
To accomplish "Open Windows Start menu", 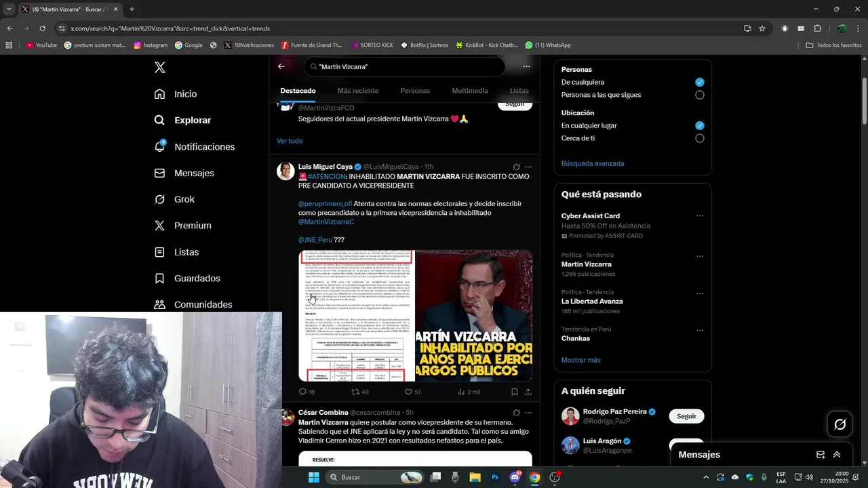I will [313, 477].
